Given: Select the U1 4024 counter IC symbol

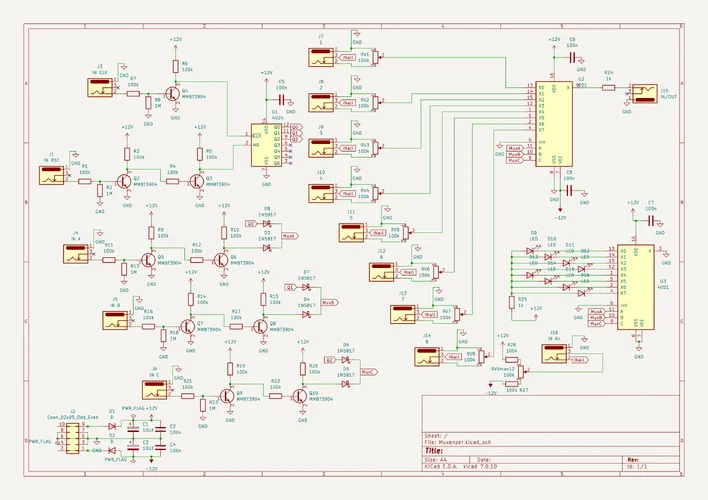Looking at the screenshot, I should 266,145.
